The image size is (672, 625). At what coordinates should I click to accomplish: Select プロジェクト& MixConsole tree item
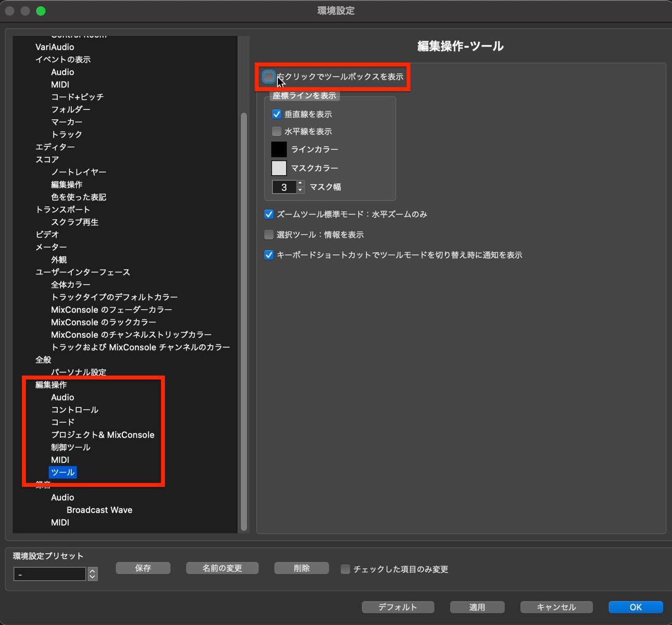(103, 435)
